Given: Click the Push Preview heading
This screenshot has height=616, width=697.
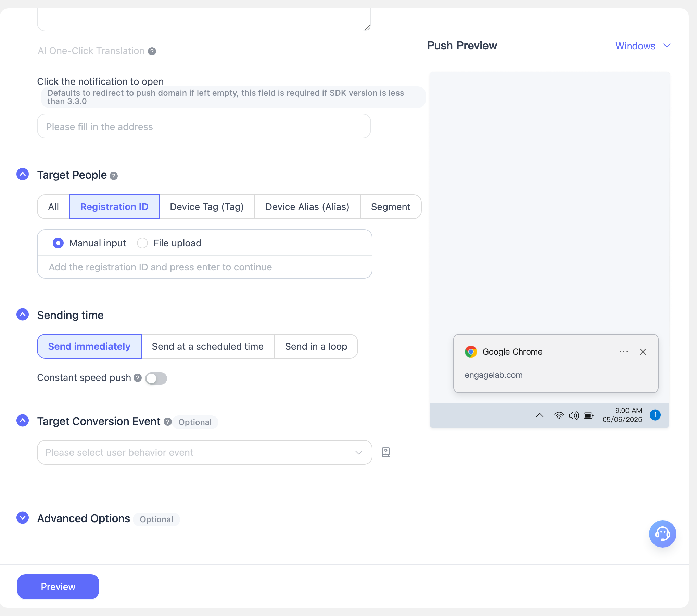Looking at the screenshot, I should pos(462,46).
